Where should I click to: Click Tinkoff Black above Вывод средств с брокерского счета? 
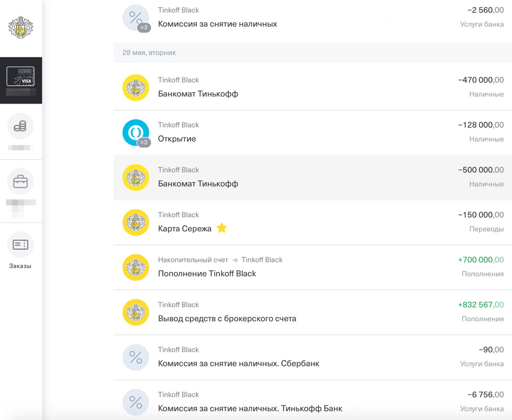pyautogui.click(x=178, y=305)
